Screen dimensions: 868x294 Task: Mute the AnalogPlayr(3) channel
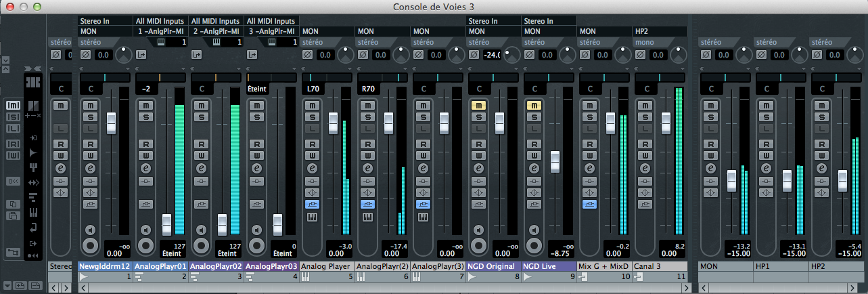coord(422,105)
